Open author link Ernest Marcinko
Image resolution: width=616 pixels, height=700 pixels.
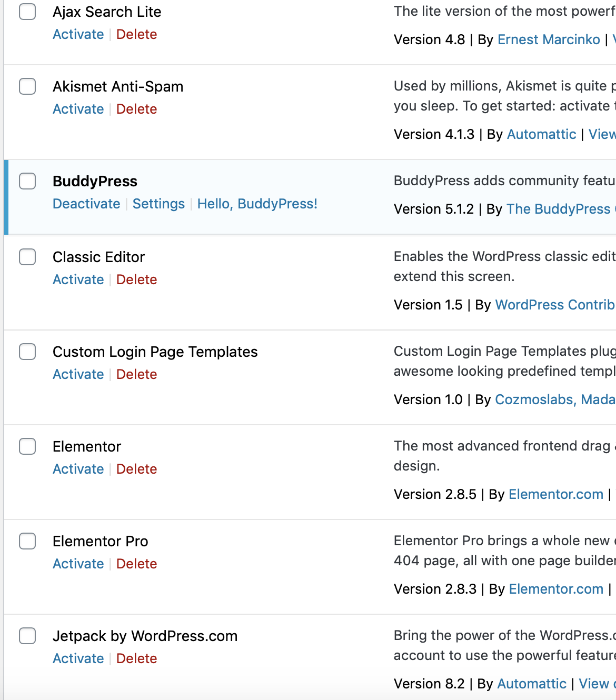click(549, 39)
